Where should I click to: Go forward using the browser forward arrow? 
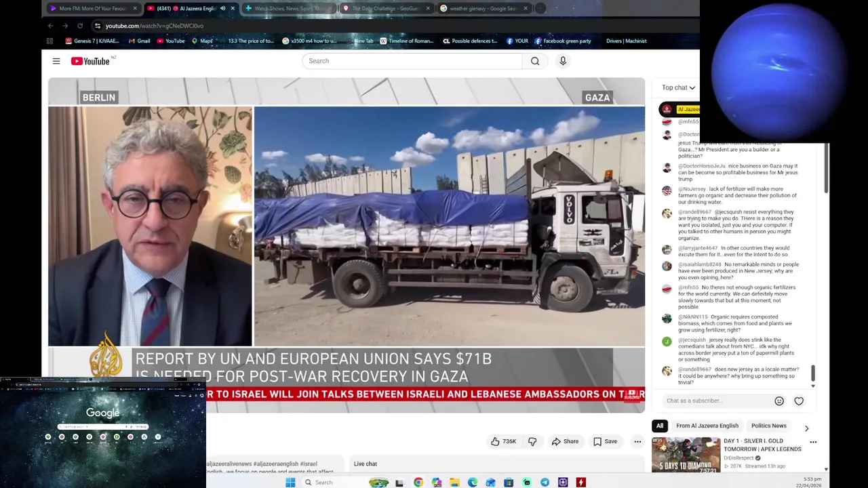pos(65,26)
